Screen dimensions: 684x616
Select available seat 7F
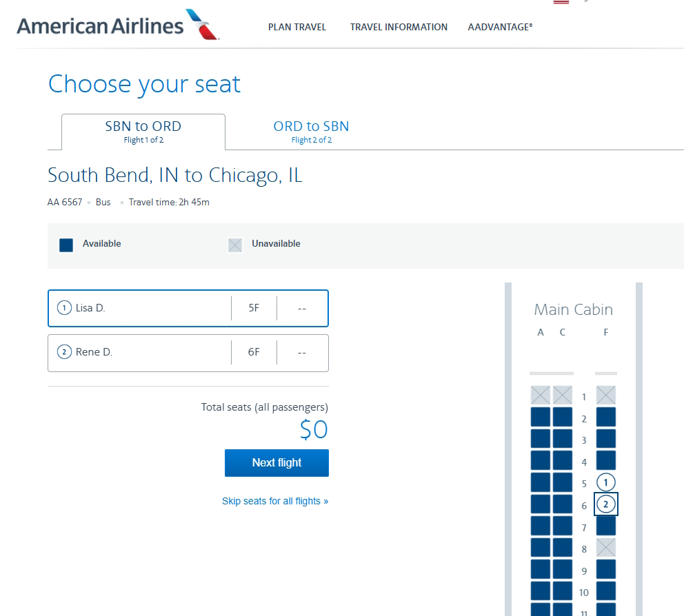pyautogui.click(x=606, y=526)
